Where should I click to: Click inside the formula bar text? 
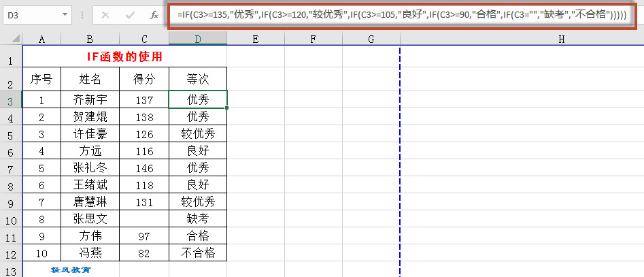(x=402, y=15)
